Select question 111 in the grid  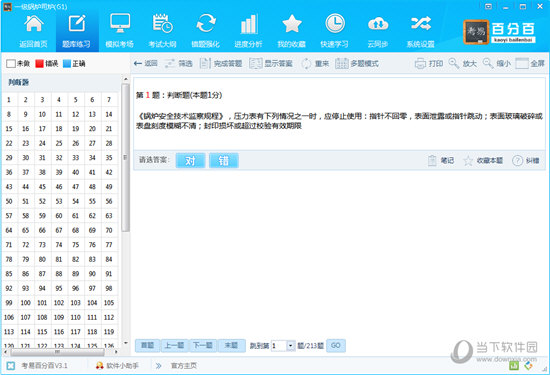click(x=92, y=317)
